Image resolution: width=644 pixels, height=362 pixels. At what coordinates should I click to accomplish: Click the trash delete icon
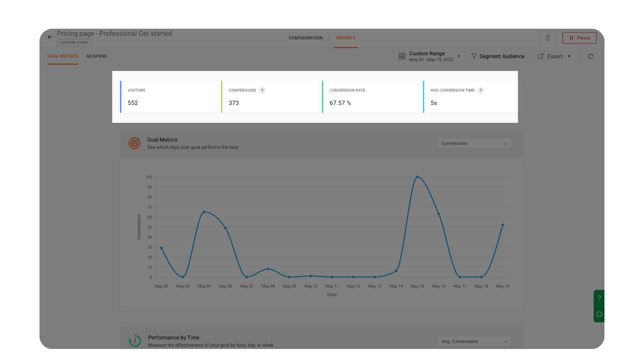coord(547,38)
